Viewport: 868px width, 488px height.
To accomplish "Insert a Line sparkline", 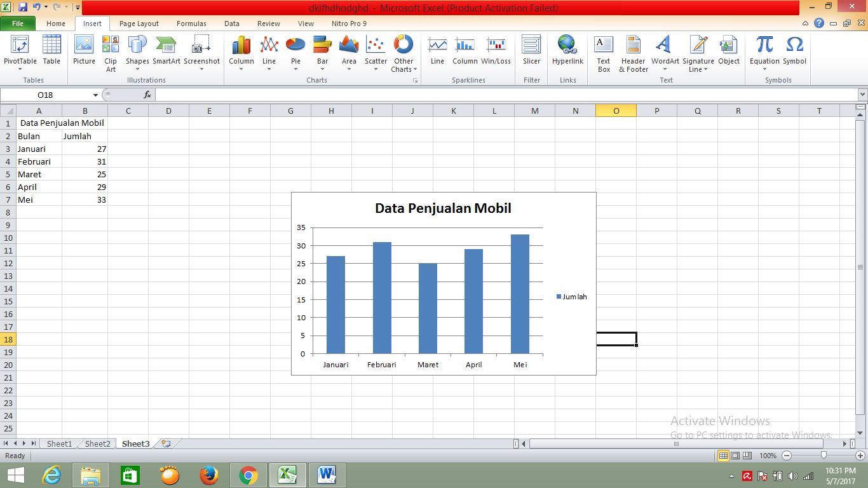I will coord(437,51).
